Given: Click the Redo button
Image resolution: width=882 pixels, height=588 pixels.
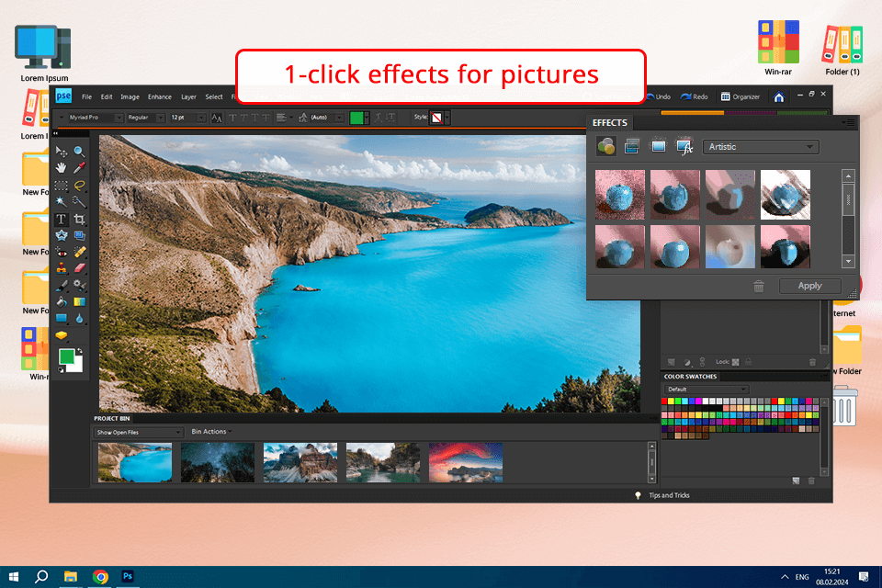Looking at the screenshot, I should coord(695,96).
